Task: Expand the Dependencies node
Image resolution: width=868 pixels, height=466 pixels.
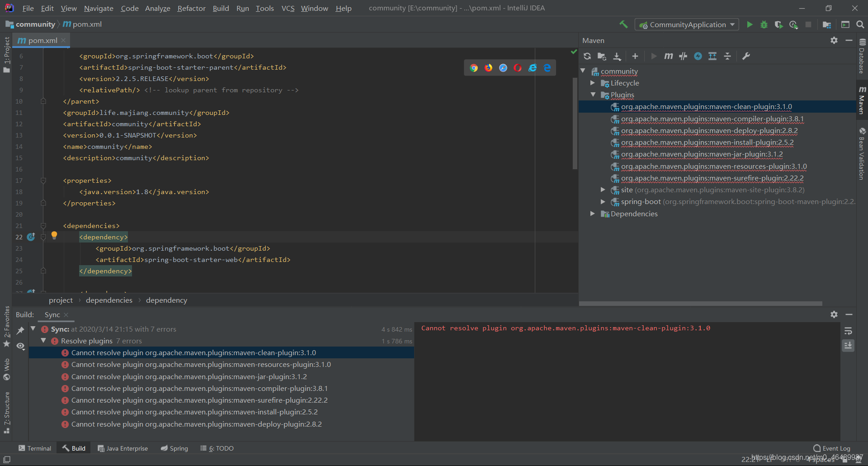Action: (x=593, y=214)
